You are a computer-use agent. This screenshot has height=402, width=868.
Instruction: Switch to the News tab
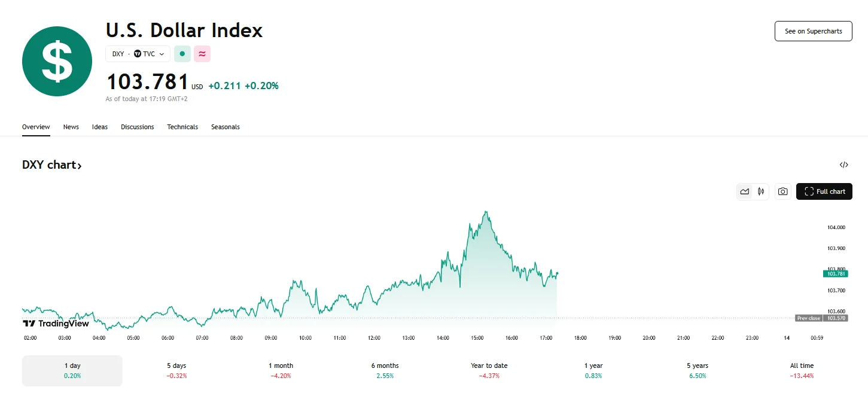(x=71, y=127)
